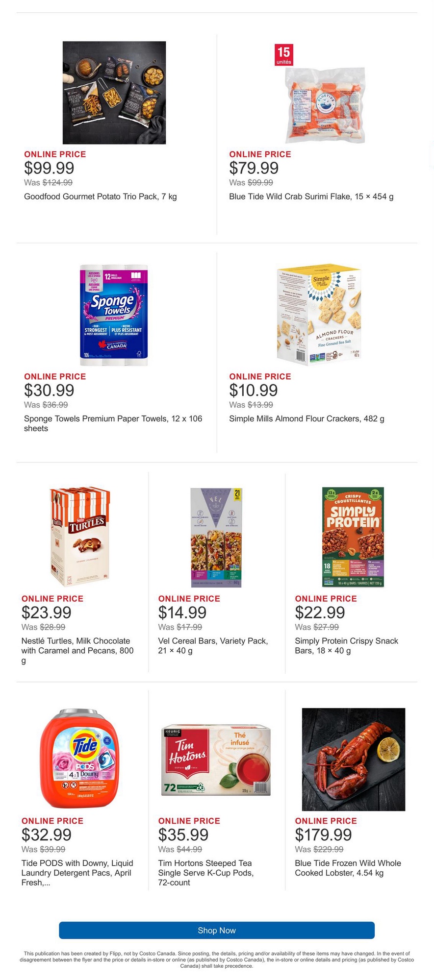Click the Tim Hortons tea box image
The width and height of the screenshot is (434, 980).
coord(216,759)
